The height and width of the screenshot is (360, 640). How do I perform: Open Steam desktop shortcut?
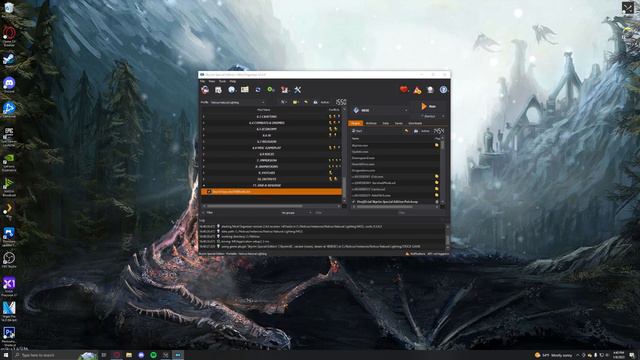pos(9,60)
